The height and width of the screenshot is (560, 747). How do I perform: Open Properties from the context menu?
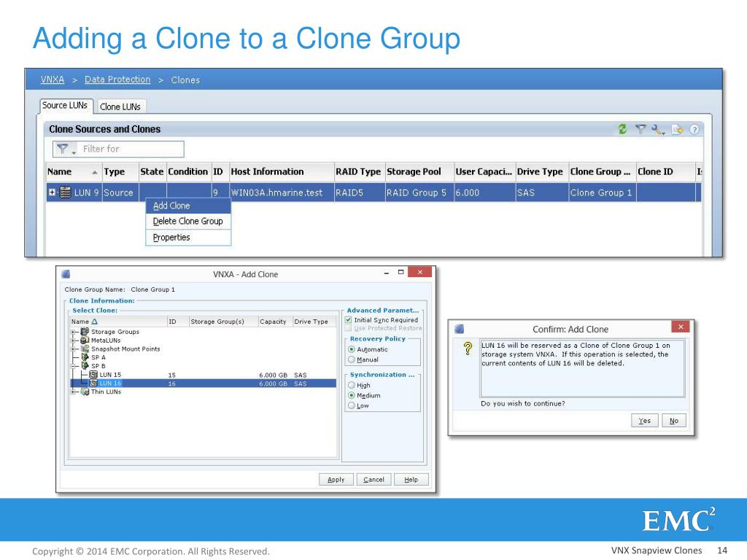[188, 237]
